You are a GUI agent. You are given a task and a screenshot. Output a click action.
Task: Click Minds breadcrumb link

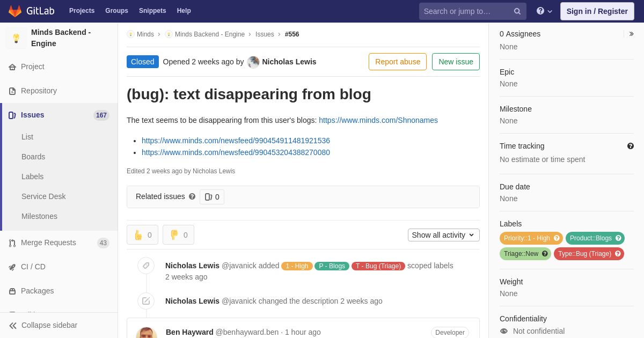tap(145, 34)
